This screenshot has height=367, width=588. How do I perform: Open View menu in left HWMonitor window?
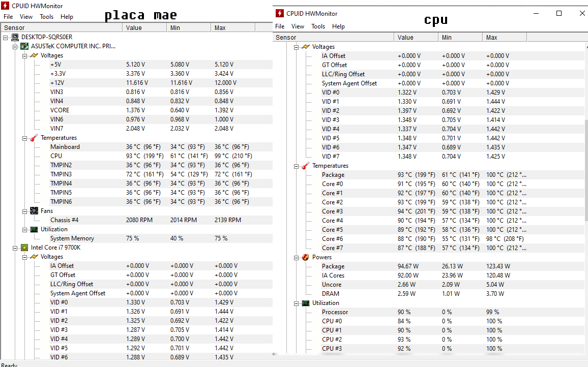pos(26,16)
